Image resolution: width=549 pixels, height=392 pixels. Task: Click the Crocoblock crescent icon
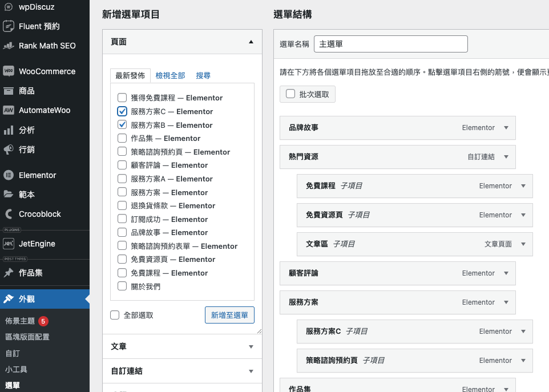click(x=9, y=214)
